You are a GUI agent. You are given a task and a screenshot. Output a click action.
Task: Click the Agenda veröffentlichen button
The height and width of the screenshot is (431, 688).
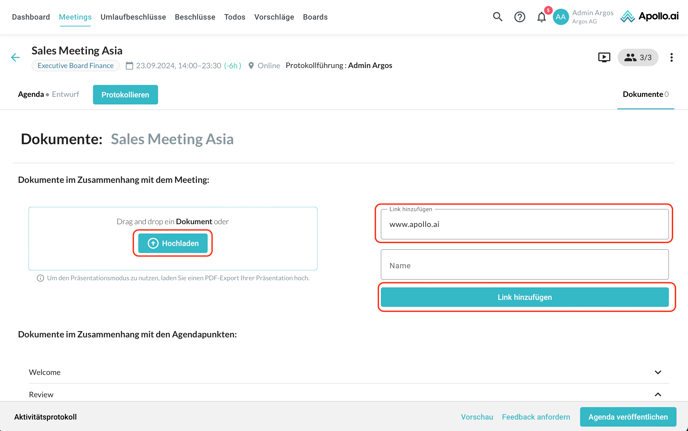(628, 417)
